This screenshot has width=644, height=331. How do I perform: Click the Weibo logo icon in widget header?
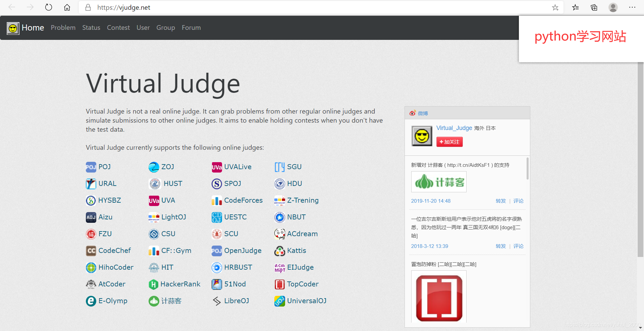413,113
